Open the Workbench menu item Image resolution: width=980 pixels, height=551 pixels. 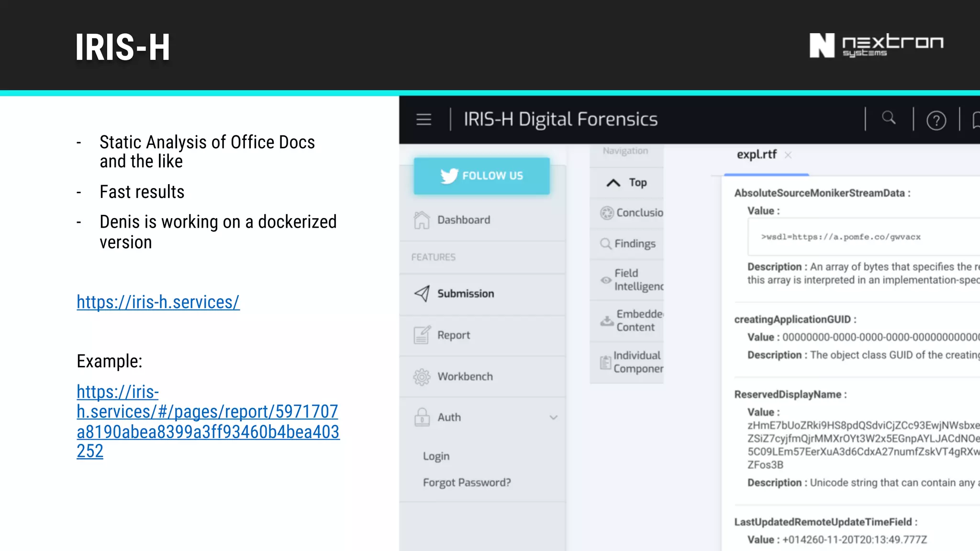pos(482,376)
